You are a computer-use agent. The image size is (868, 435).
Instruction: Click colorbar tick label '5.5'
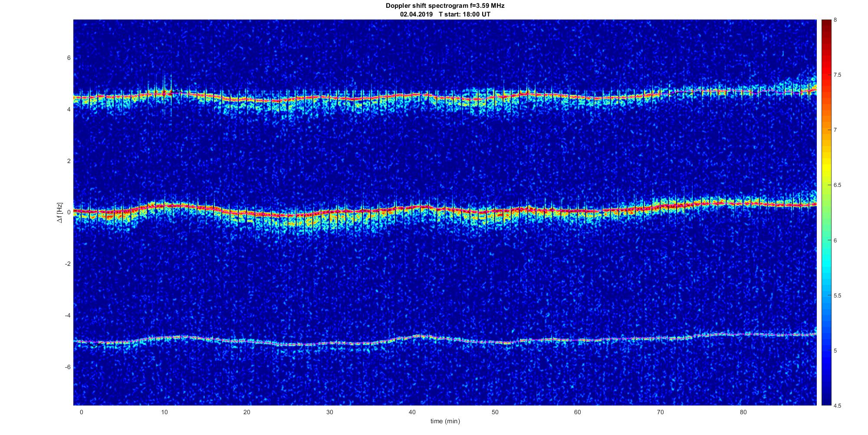coord(837,296)
